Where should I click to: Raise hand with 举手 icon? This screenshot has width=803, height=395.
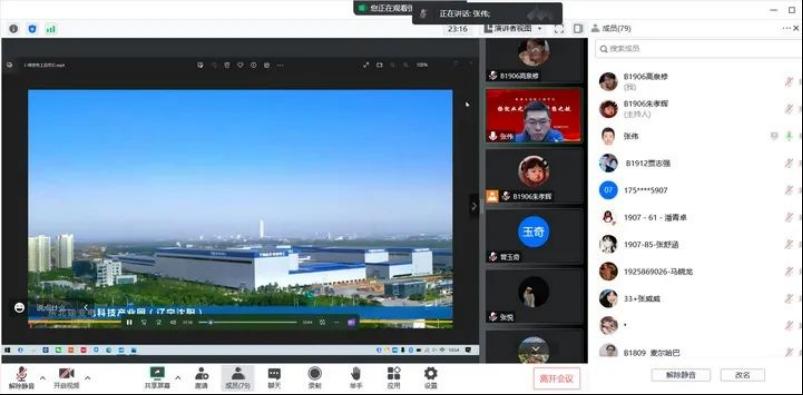356,378
